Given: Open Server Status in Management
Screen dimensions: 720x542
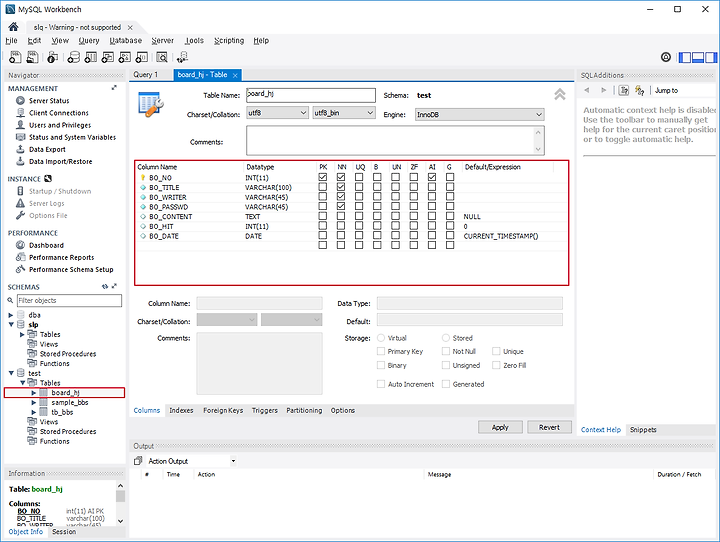Looking at the screenshot, I should [49, 101].
